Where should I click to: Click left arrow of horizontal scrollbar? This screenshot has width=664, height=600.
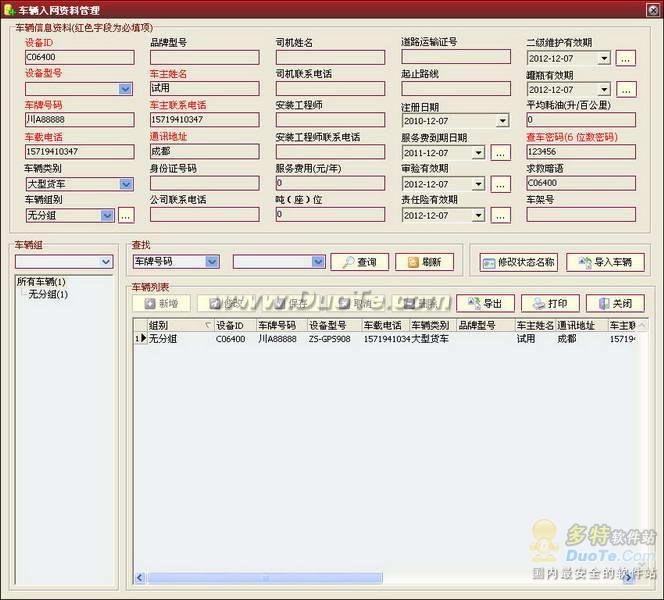[x=140, y=578]
